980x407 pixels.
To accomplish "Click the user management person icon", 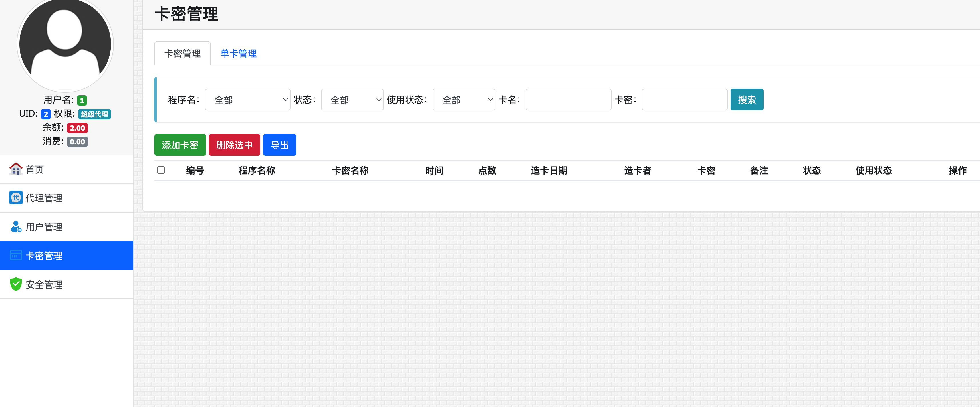I will pyautogui.click(x=16, y=226).
